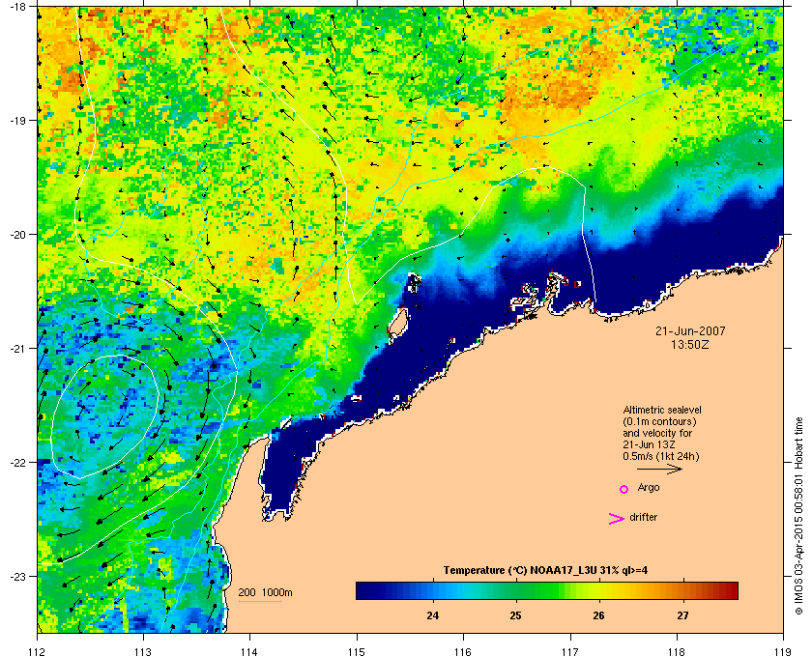
Task: Click the '-19' latitude axis label
Action: click(x=17, y=121)
